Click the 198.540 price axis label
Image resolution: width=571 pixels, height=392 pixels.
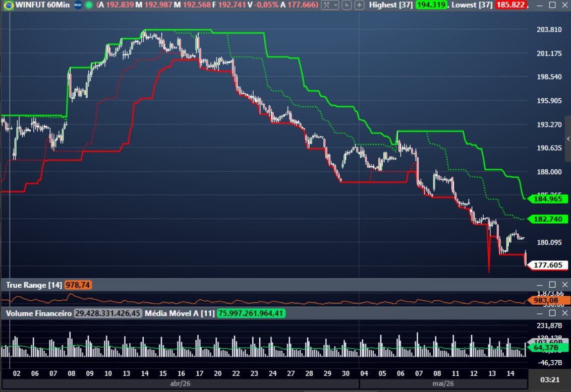549,77
